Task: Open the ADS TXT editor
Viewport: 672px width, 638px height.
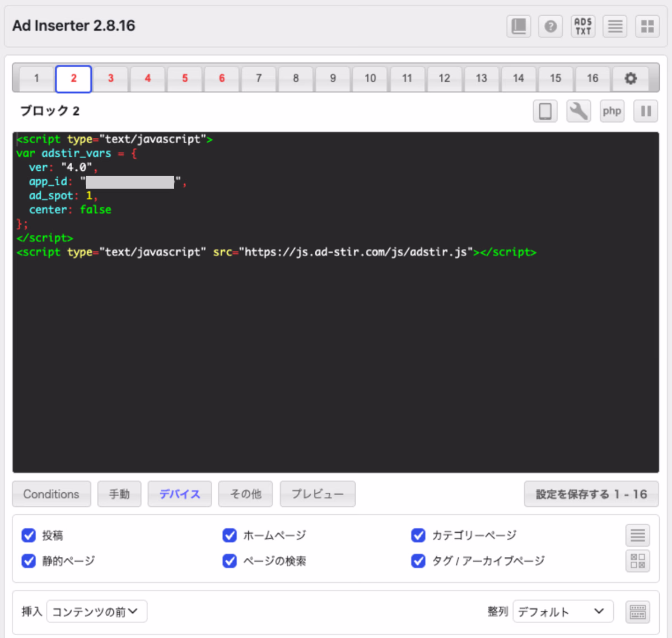Action: 583,26
